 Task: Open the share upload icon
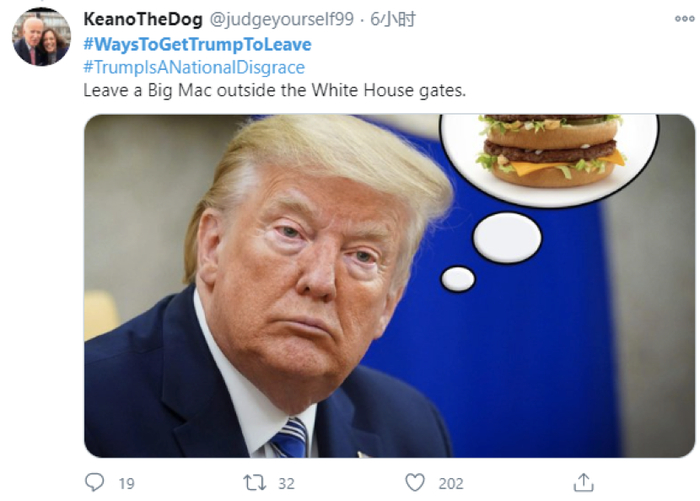[x=583, y=482]
